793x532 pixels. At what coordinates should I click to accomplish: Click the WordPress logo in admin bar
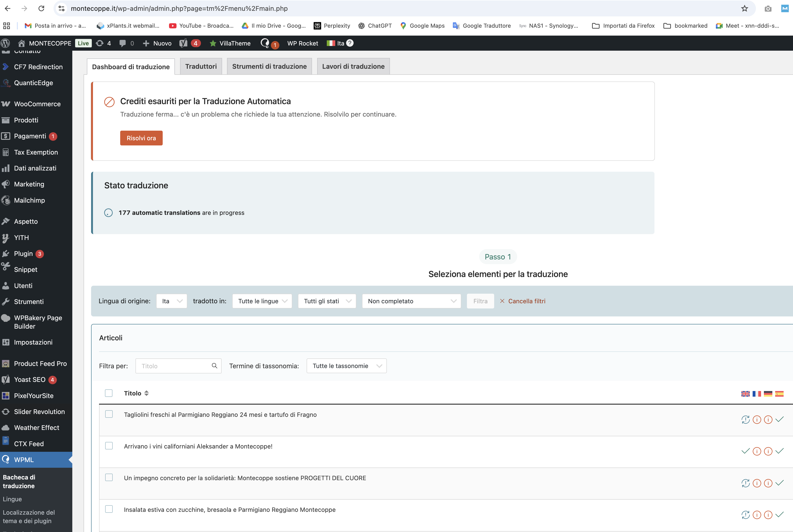[5, 43]
